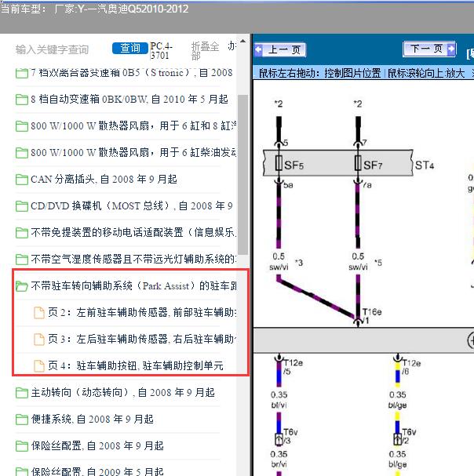Open 页 4：驻车辅助按钮, 驻车辅助控制单元 page
Viewport: 474px width, 476px height.
point(136,365)
